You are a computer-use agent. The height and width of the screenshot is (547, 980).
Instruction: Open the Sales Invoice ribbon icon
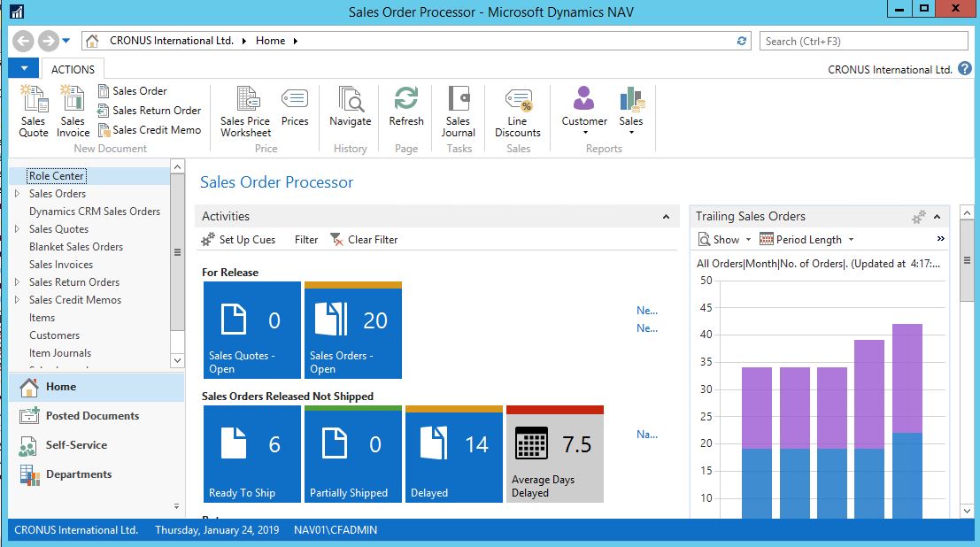click(x=73, y=111)
